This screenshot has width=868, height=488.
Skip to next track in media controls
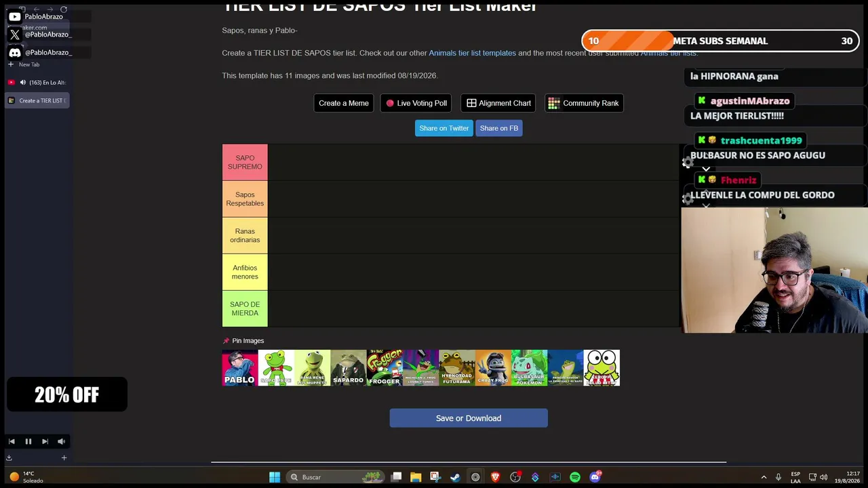tap(45, 441)
